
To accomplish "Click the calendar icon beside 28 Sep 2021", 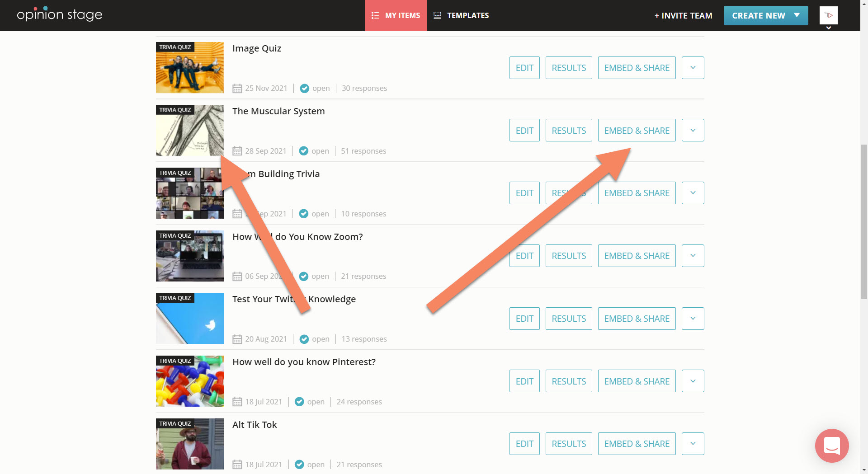I will point(237,151).
